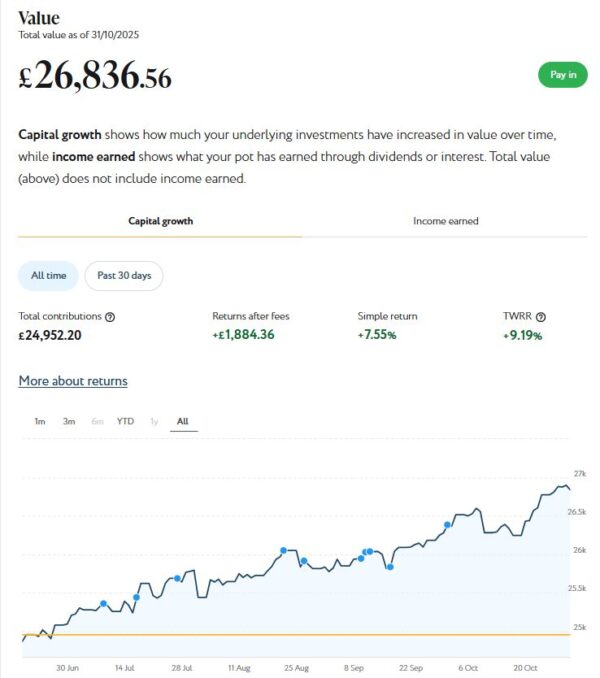
Task: Click the TWRR help question icon
Action: pos(541,317)
